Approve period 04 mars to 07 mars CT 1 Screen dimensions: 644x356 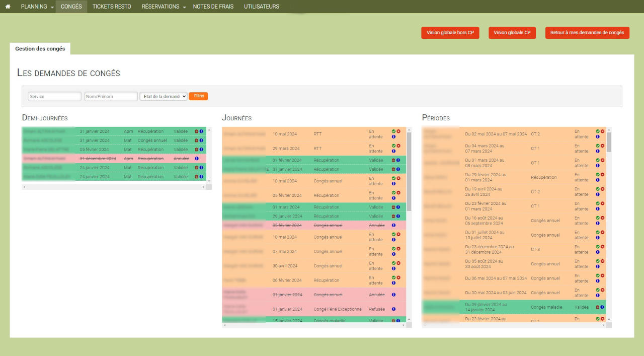click(x=598, y=146)
